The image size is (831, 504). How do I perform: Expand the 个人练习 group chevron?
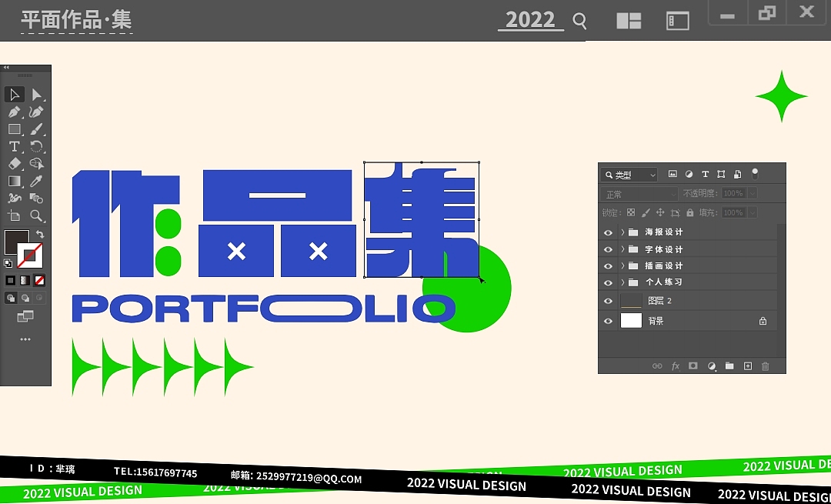pyautogui.click(x=622, y=282)
